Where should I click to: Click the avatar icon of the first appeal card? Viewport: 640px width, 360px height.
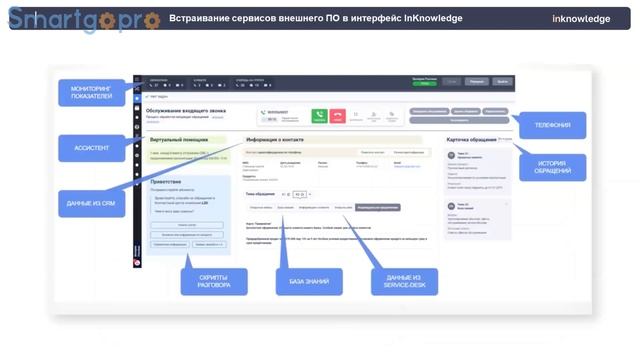tap(451, 155)
